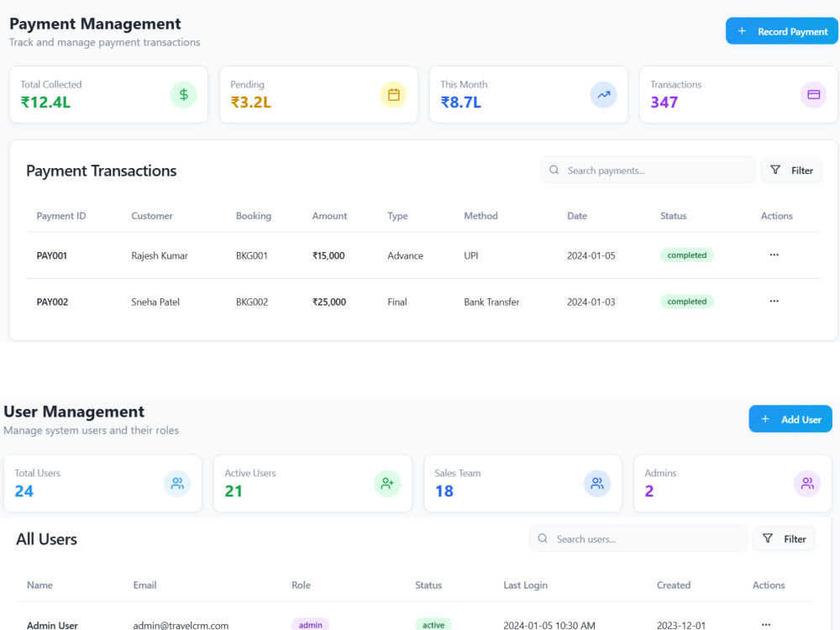The height and width of the screenshot is (630, 840).
Task: Click booking BKG002
Action: pos(252,302)
